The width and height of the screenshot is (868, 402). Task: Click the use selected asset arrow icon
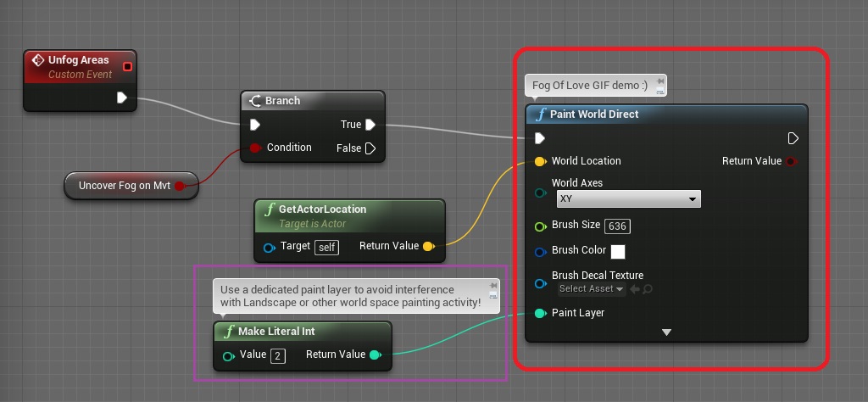pos(635,289)
